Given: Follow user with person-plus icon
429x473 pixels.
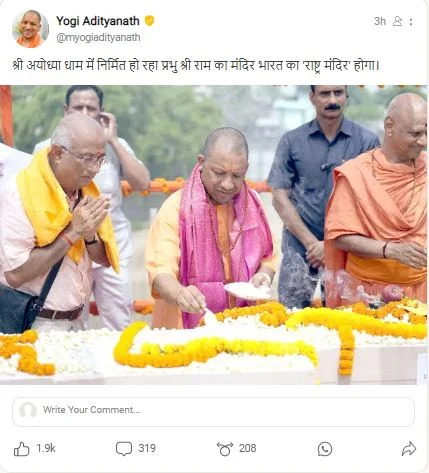Looking at the screenshot, I should (397, 21).
